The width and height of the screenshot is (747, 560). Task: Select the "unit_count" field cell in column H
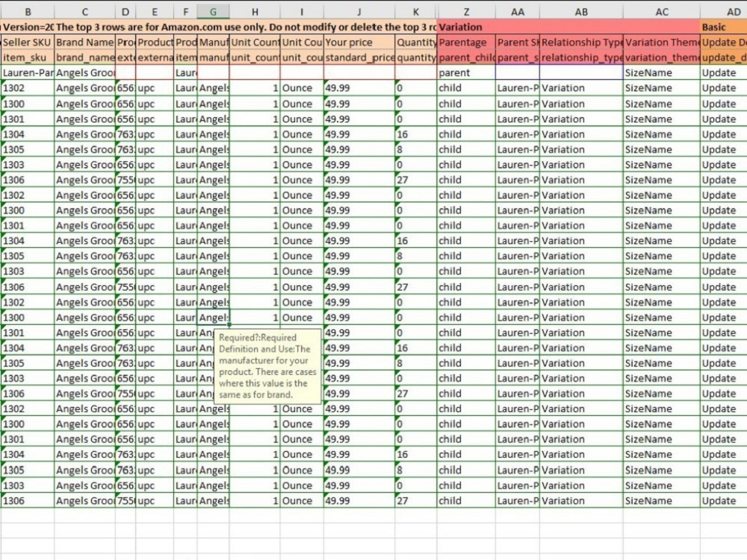pyautogui.click(x=255, y=57)
